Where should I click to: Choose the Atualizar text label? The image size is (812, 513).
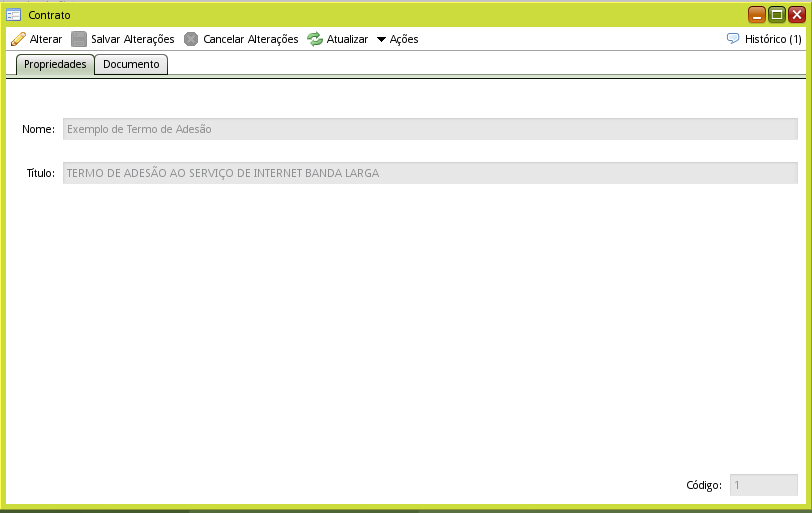347,39
